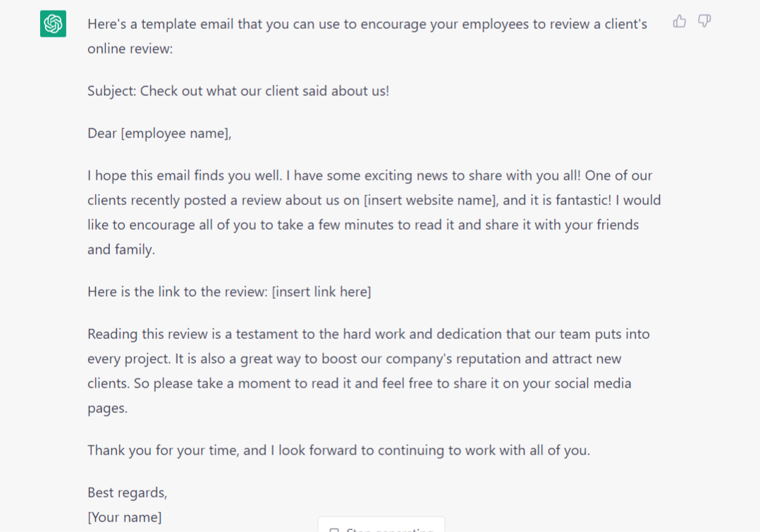Click the 'I hope this email finds you well' sentence
Viewport: 760px width, 532px height.
tap(185, 175)
